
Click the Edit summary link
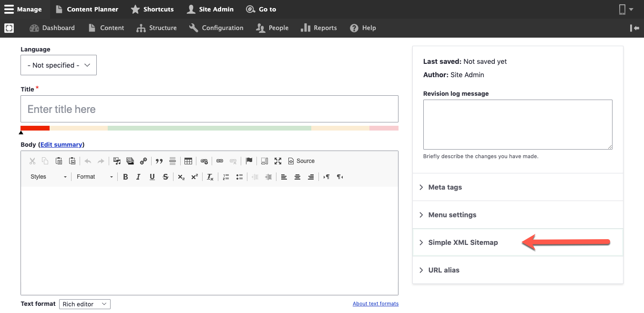61,144
